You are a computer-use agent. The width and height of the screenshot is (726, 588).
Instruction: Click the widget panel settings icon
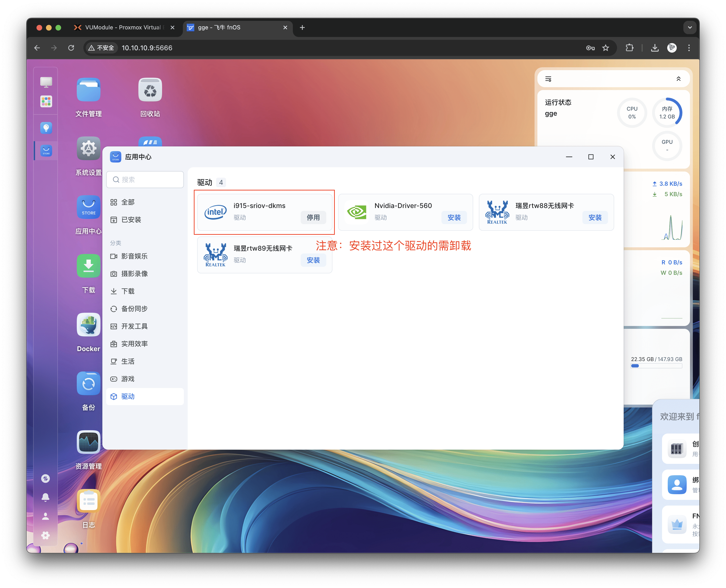tap(548, 79)
